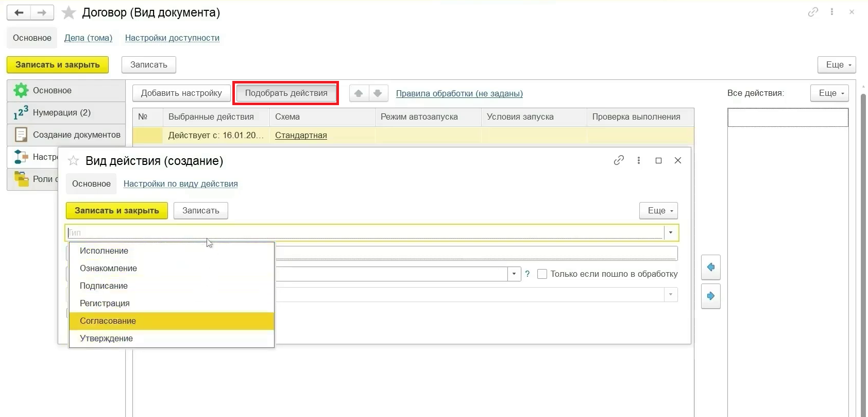This screenshot has width=868, height=417.
Task: Enable 'Только если пошло в обработку' checkbox
Action: coord(542,274)
